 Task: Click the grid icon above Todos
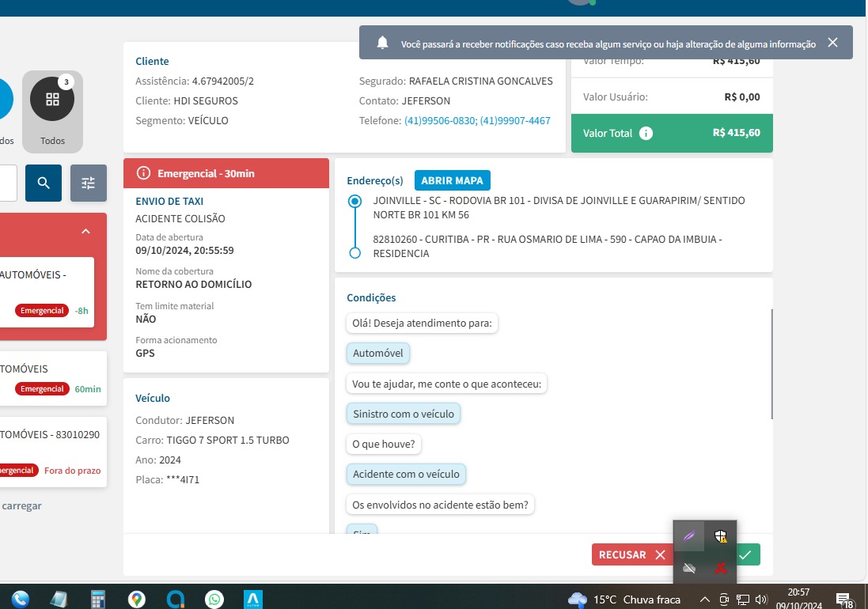(52, 99)
